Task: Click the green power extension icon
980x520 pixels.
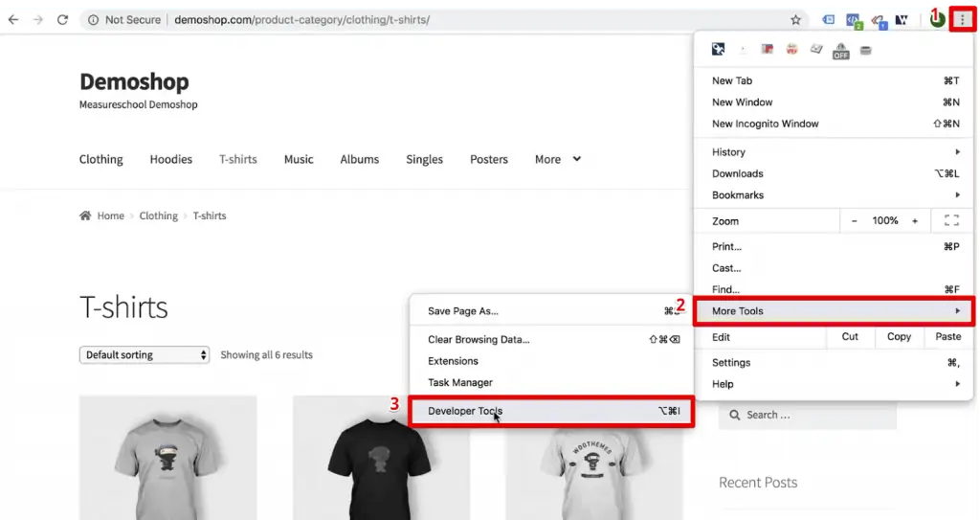Action: pyautogui.click(x=936, y=19)
